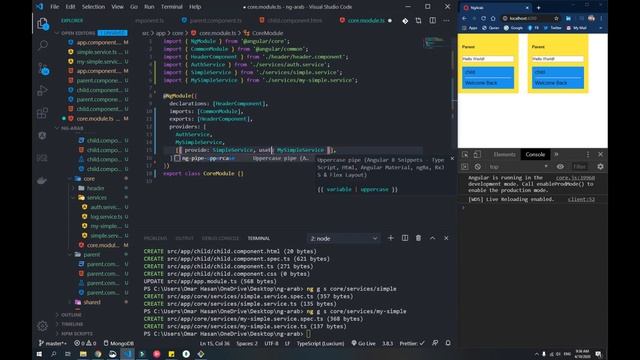Click the Ln 15, Col 36 position indicator
The image size is (640, 360).
tap(215, 343)
